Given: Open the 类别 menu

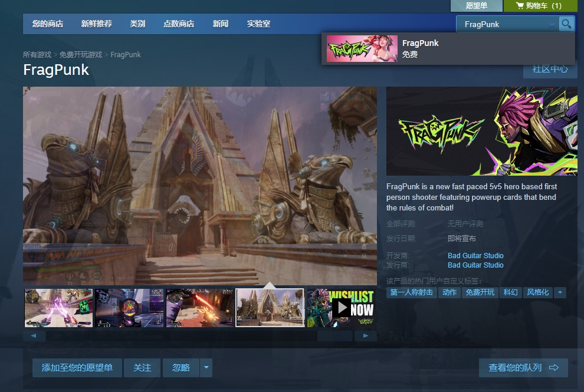Looking at the screenshot, I should (x=137, y=24).
